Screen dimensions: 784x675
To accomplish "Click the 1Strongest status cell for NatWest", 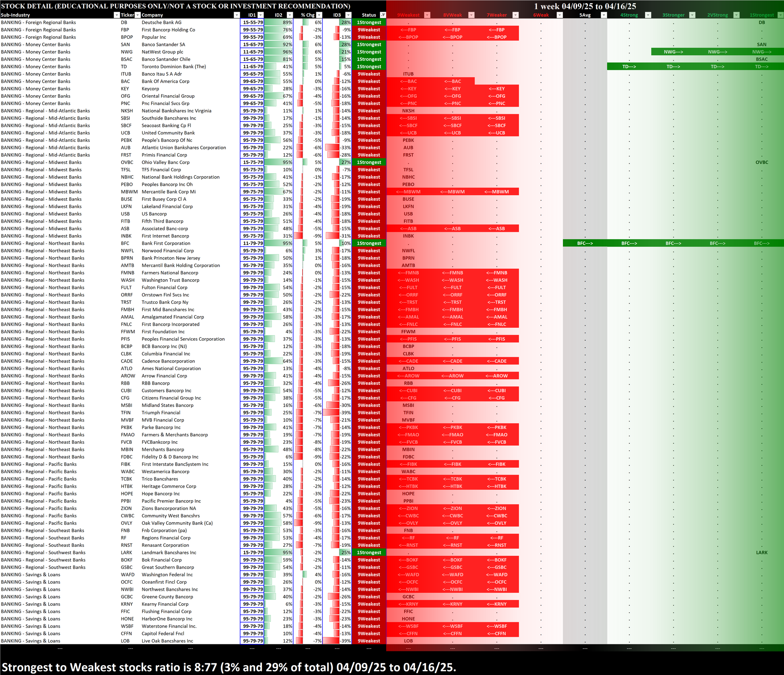I will 369,52.
